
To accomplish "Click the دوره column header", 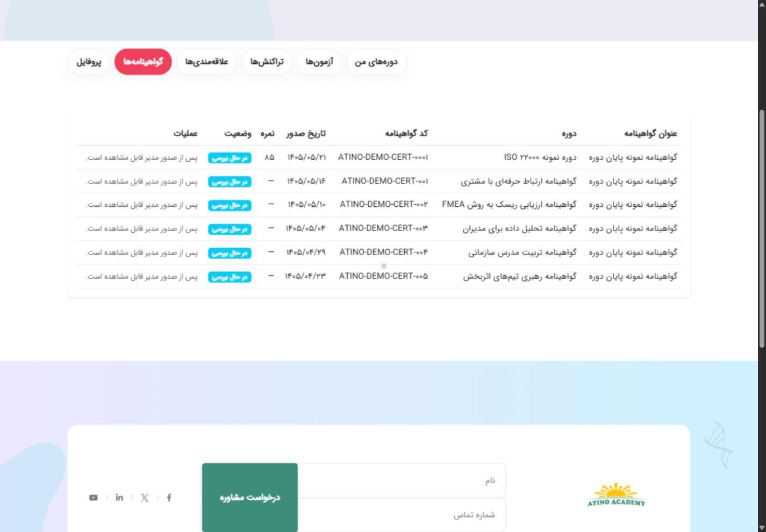I will tap(569, 133).
